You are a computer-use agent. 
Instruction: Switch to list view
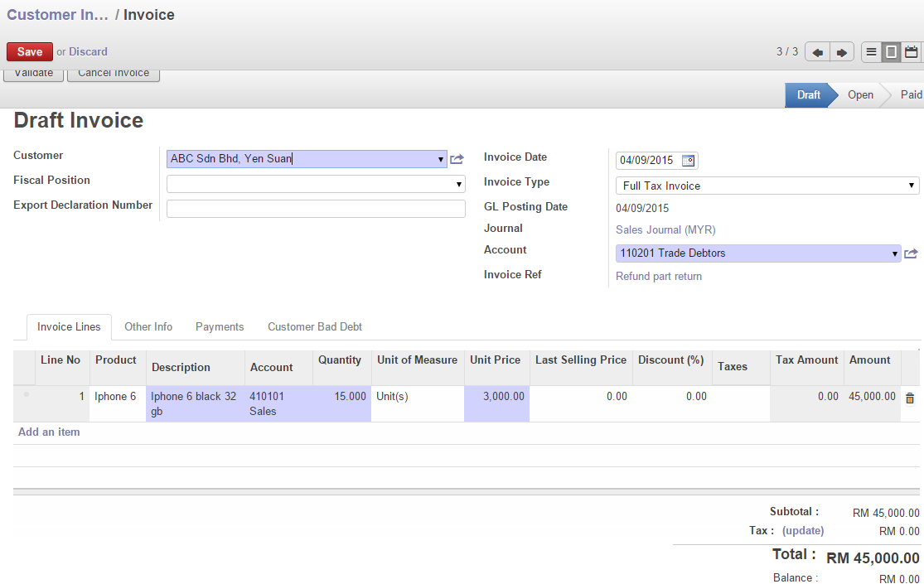(871, 51)
